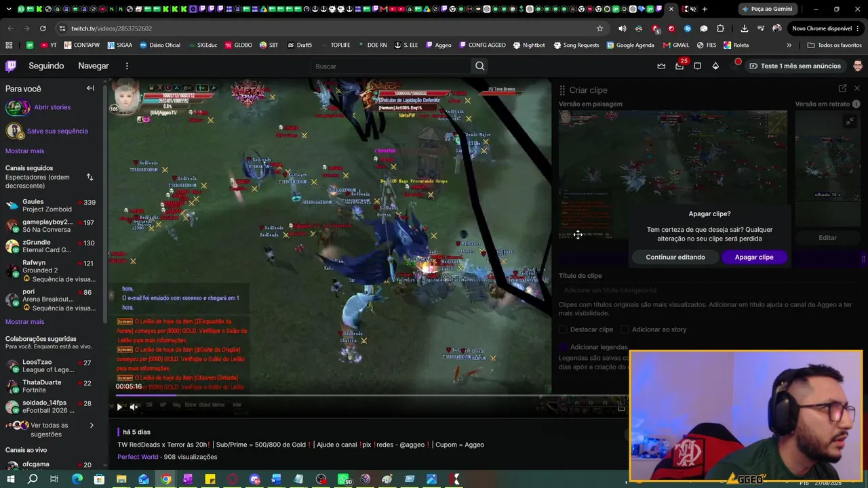Open Abrir stories link
Screen dimensions: 868x488
pos(52,107)
